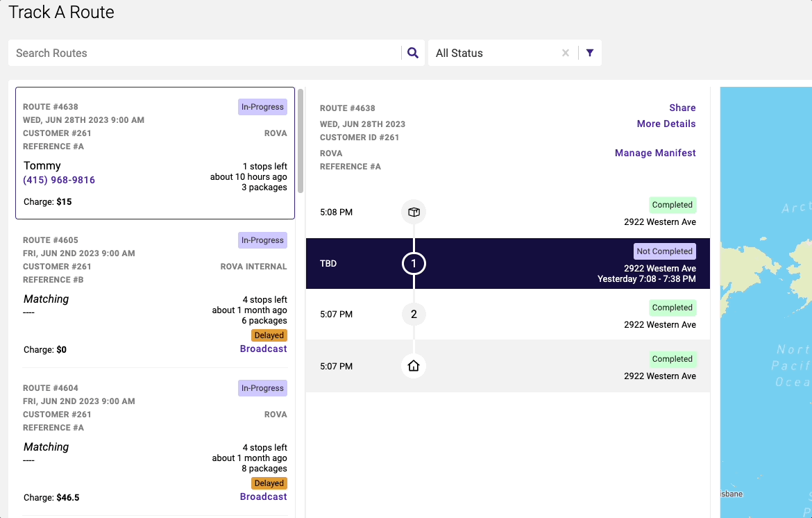Click driver name Tommy
Image resolution: width=812 pixels, height=518 pixels.
pos(42,166)
